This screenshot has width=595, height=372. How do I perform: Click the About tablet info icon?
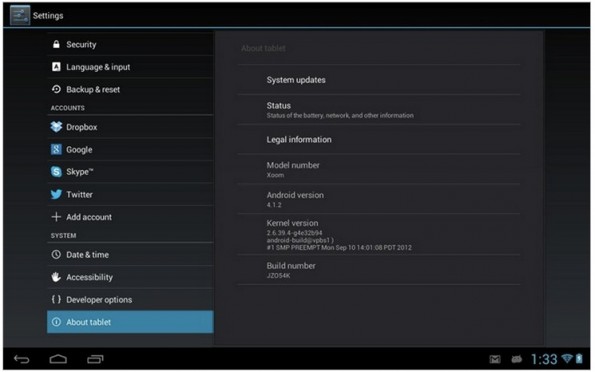[x=56, y=322]
